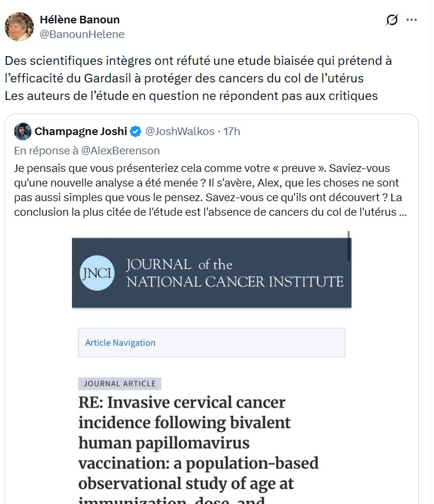Click the Grok slashed-circle icon
Screen dimensions: 434x504
392,20
